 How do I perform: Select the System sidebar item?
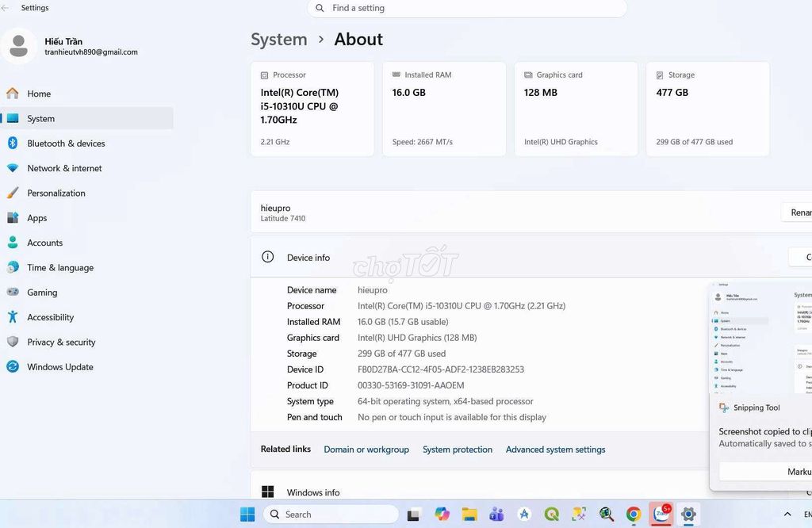(x=87, y=119)
